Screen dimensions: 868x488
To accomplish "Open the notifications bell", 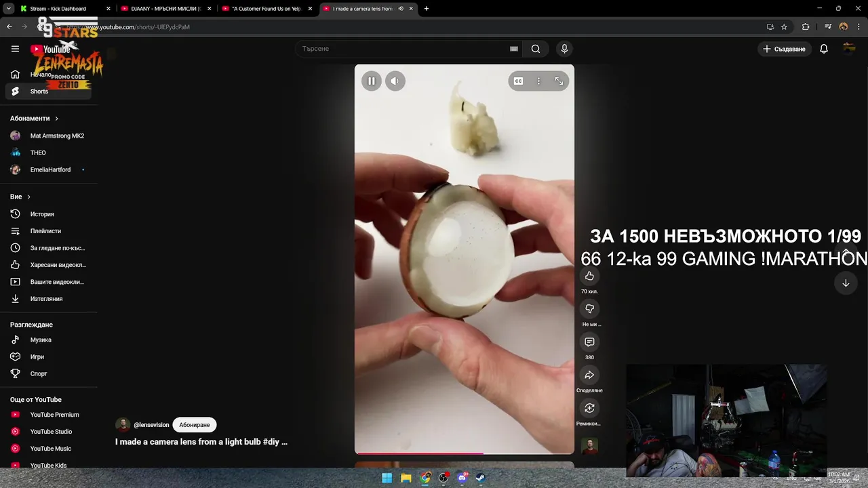I will [x=824, y=49].
